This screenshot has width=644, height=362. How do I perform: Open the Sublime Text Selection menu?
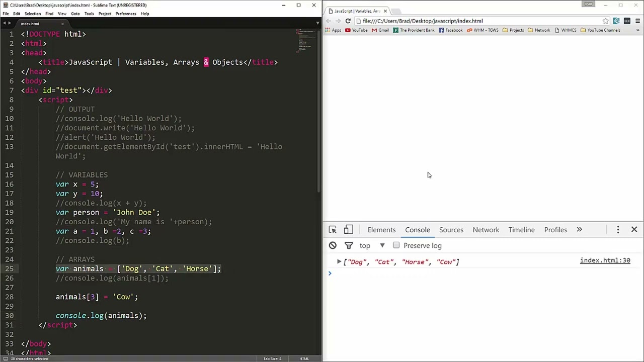tap(33, 14)
